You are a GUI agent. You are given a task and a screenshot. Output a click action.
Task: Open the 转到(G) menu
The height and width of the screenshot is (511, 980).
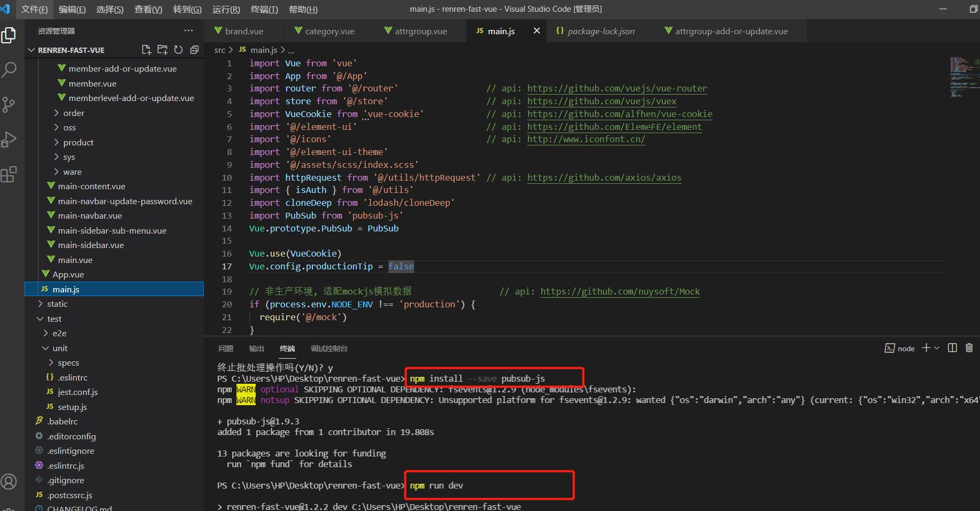pyautogui.click(x=187, y=9)
